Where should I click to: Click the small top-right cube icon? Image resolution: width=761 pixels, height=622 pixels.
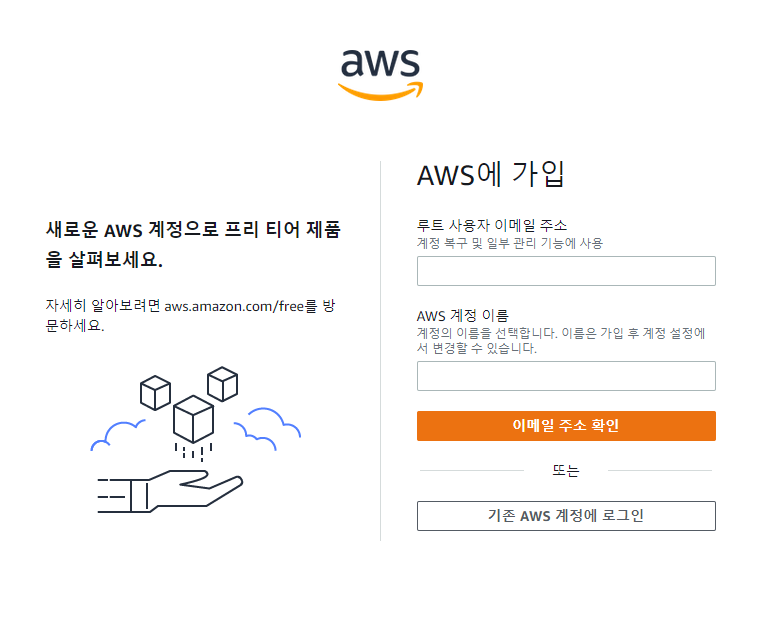pos(222,384)
